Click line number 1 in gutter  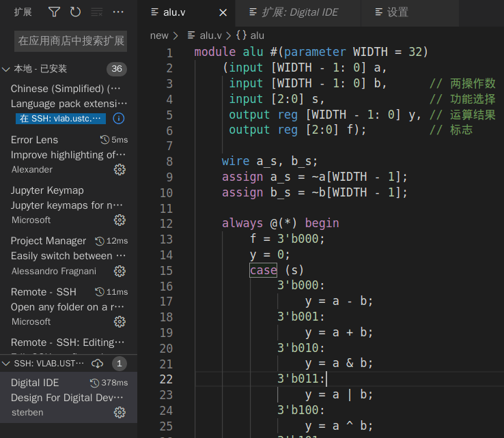(170, 53)
